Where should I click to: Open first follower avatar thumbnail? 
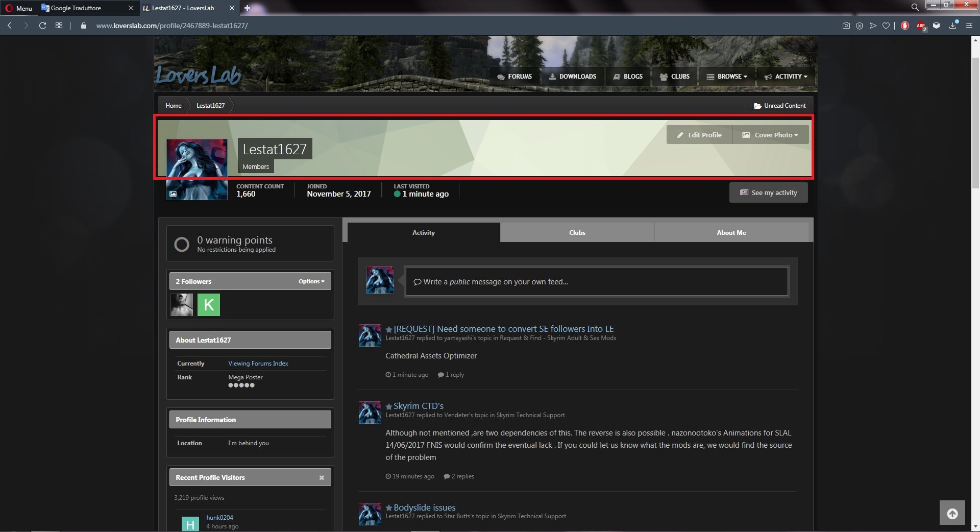tap(182, 305)
